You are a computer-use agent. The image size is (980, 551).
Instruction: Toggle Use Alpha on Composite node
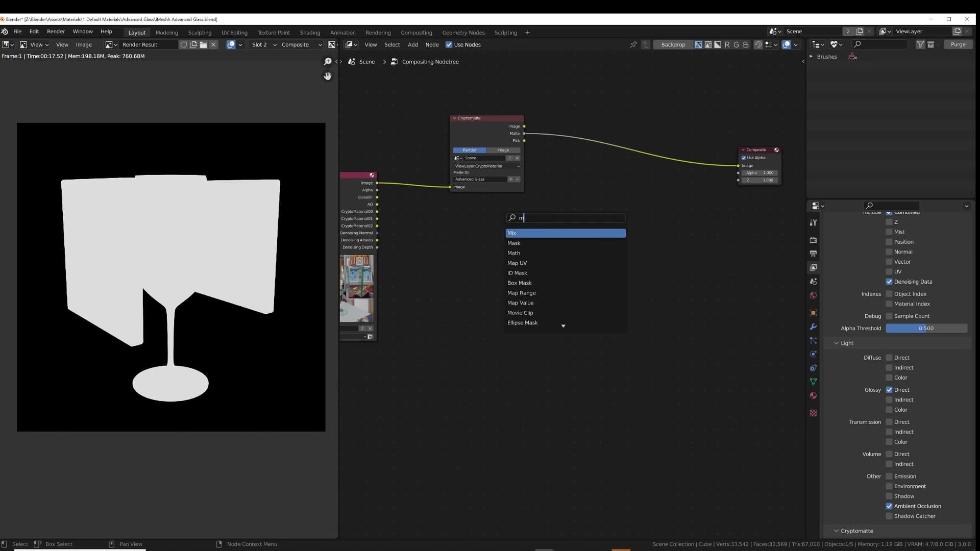coord(744,158)
